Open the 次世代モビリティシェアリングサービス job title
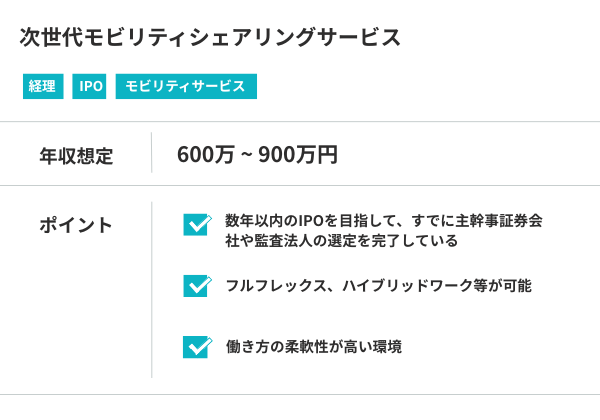600x420 pixels. tap(210, 38)
